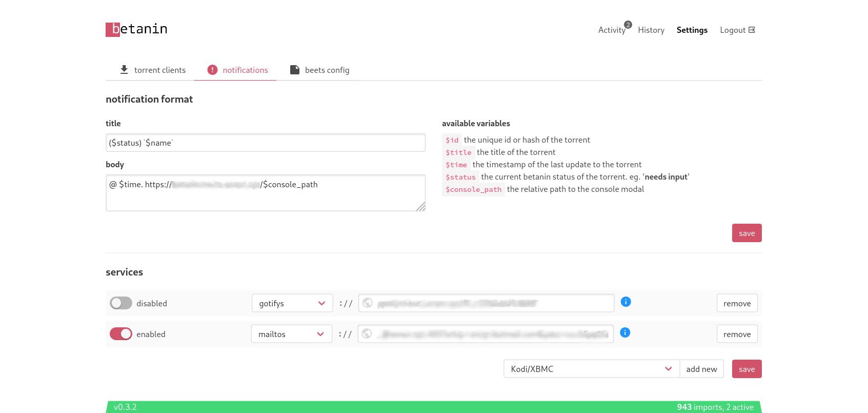Click the betanin logo
The image size is (868, 413).
(x=136, y=29)
